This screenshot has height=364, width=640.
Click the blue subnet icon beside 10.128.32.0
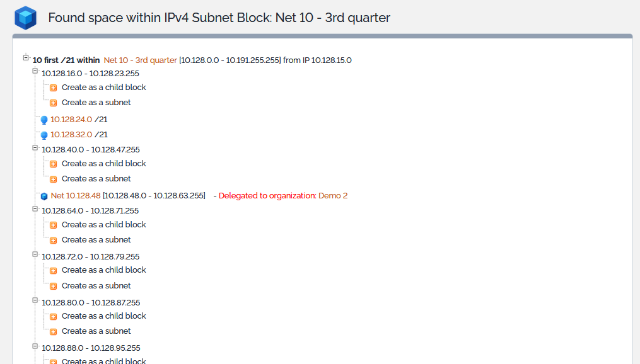pos(44,135)
